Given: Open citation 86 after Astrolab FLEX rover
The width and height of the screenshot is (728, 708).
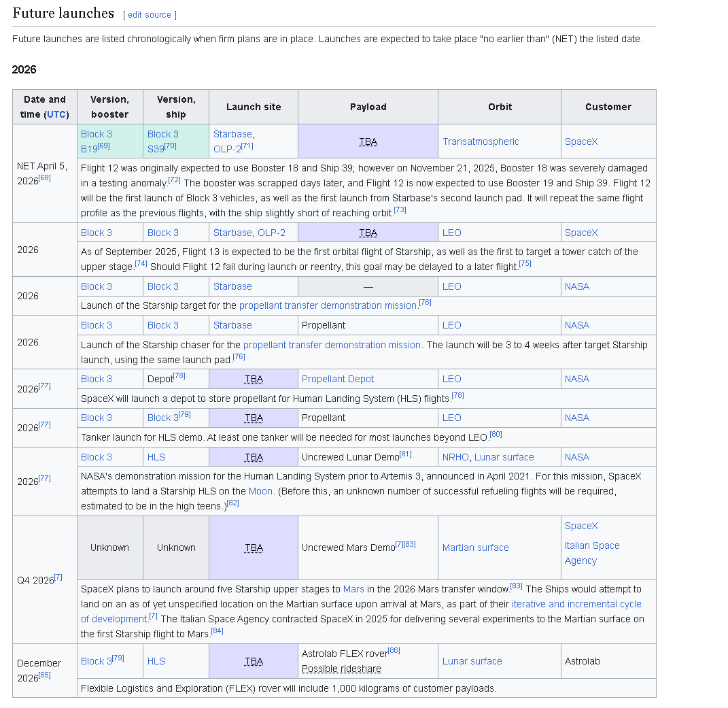Looking at the screenshot, I should pos(394,650).
